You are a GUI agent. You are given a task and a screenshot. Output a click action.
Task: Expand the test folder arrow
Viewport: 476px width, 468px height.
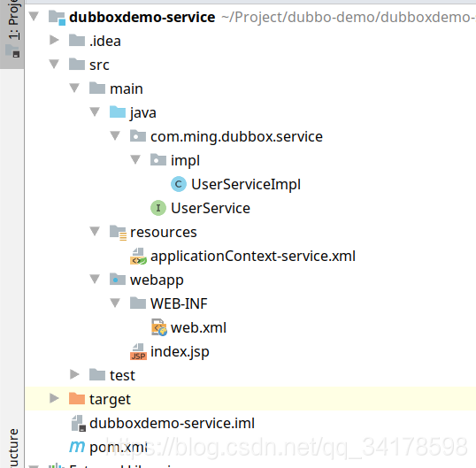(x=74, y=374)
